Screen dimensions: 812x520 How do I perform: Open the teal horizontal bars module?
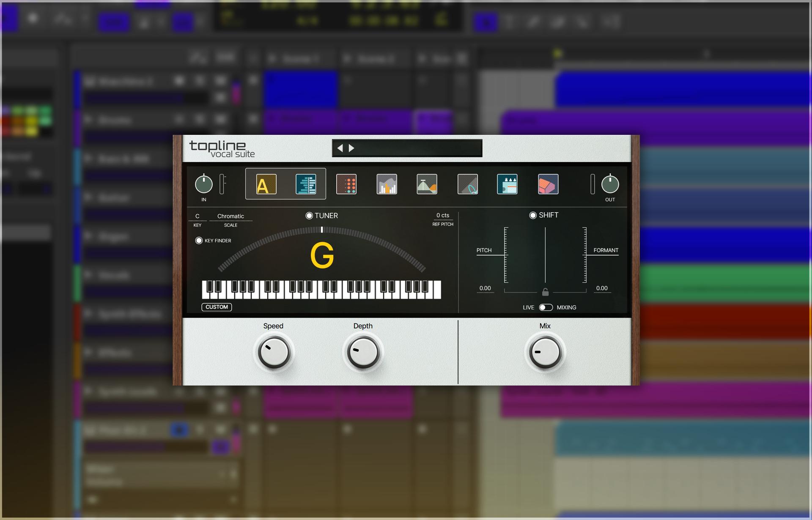pyautogui.click(x=306, y=184)
